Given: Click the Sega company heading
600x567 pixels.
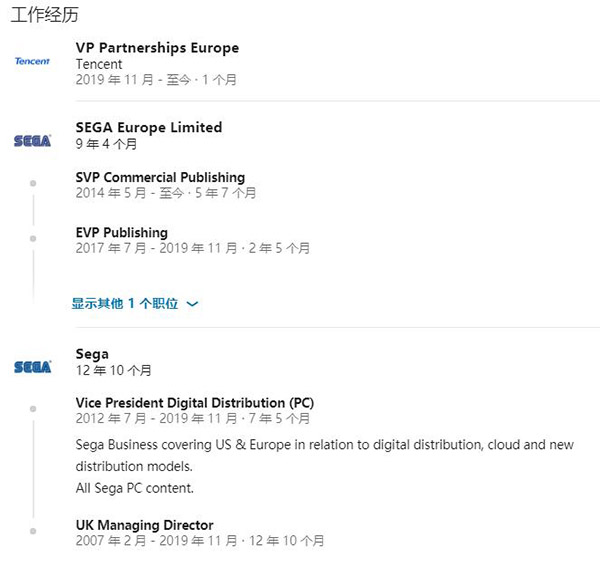Looking at the screenshot, I should 92,354.
